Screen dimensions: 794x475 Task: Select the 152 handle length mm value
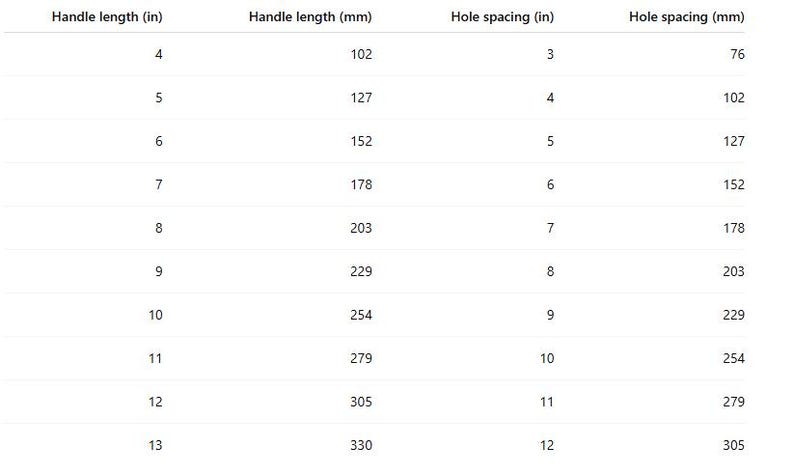361,141
